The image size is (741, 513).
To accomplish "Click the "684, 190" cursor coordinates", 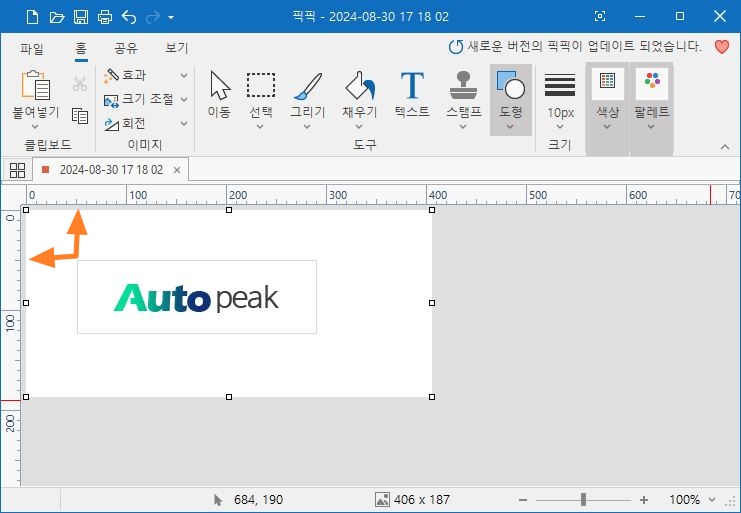I will [x=258, y=500].
